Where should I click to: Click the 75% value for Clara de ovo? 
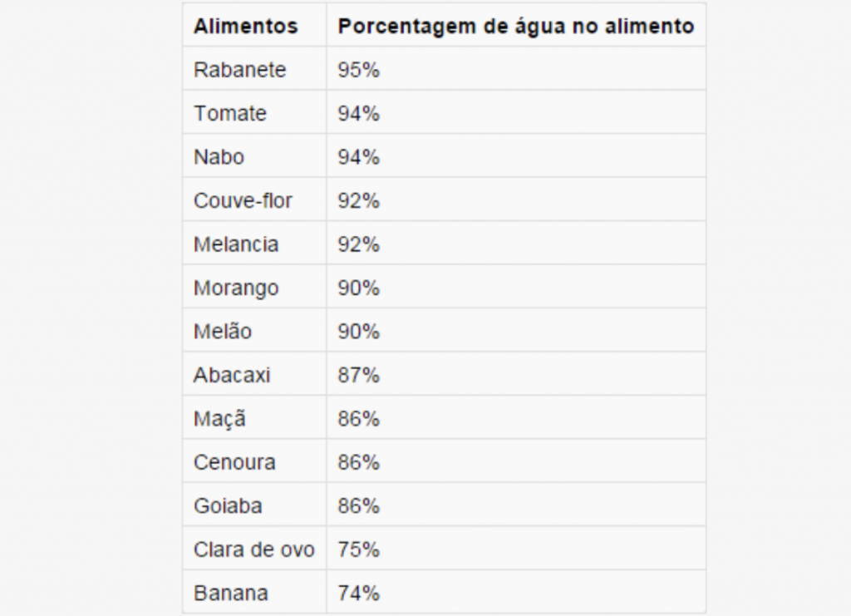coord(358,549)
